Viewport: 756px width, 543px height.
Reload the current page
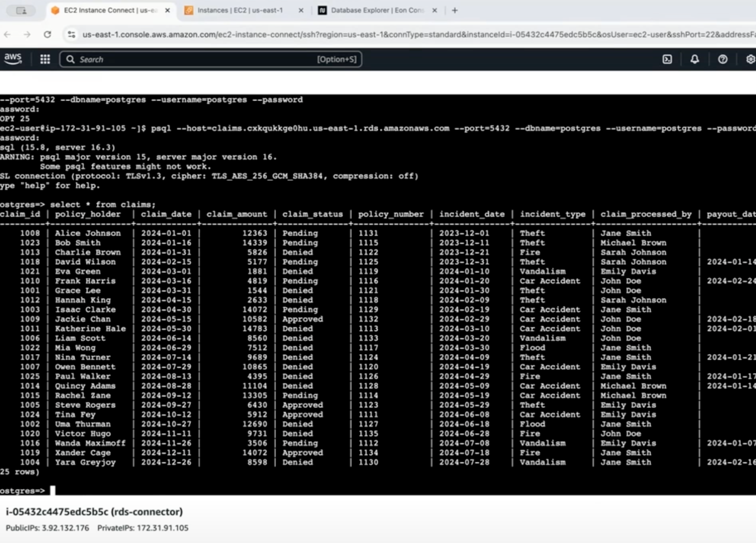click(x=47, y=34)
